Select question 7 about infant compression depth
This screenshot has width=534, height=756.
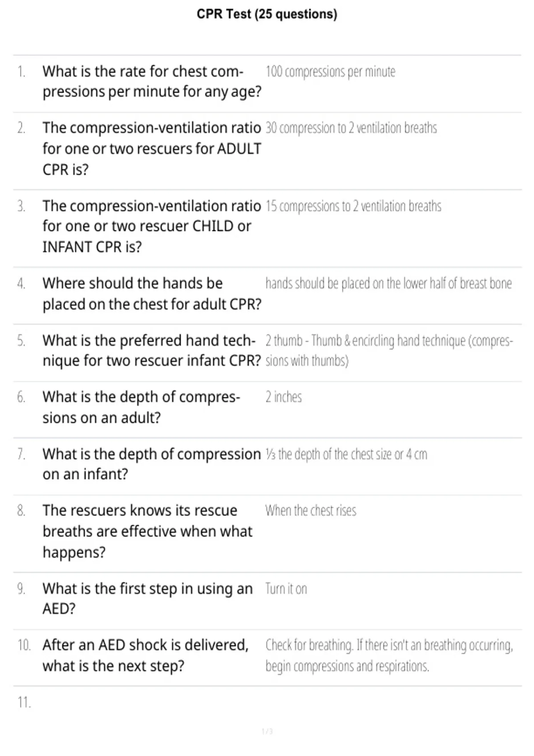click(152, 464)
